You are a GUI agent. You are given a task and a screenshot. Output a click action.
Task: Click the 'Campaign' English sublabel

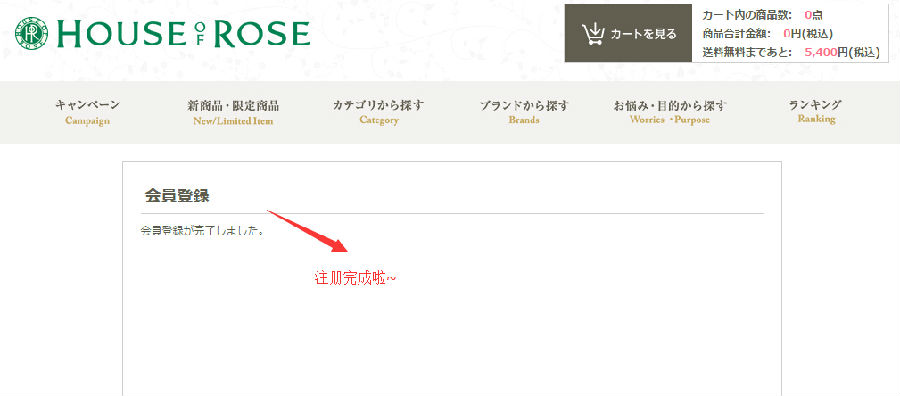(x=87, y=121)
